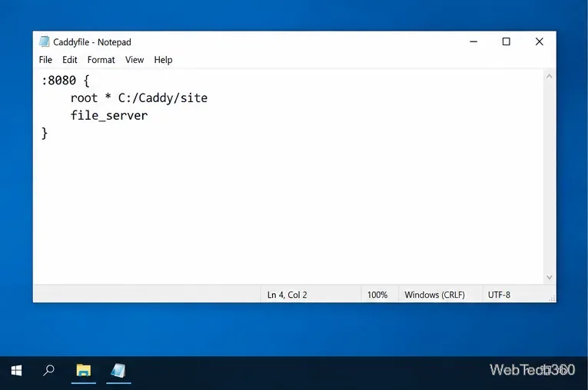Minimize the Notepad window
Viewport: 588px width, 390px height.
pos(473,41)
